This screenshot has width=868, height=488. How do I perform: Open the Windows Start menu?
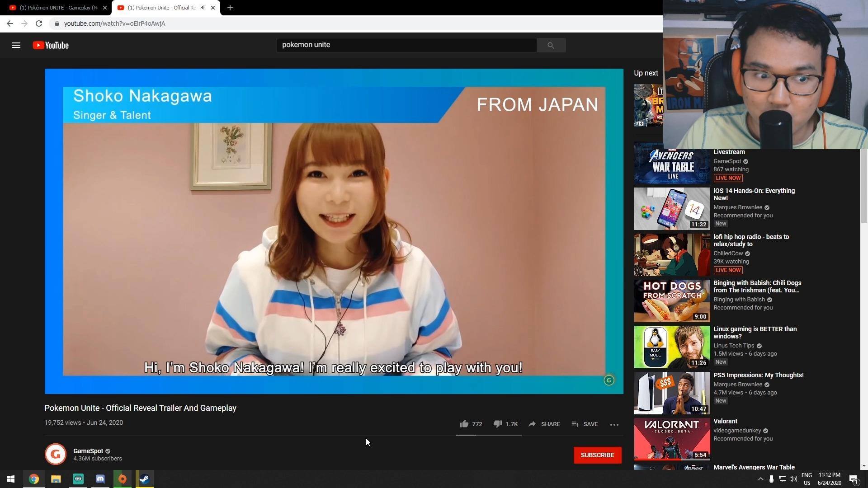click(11, 479)
